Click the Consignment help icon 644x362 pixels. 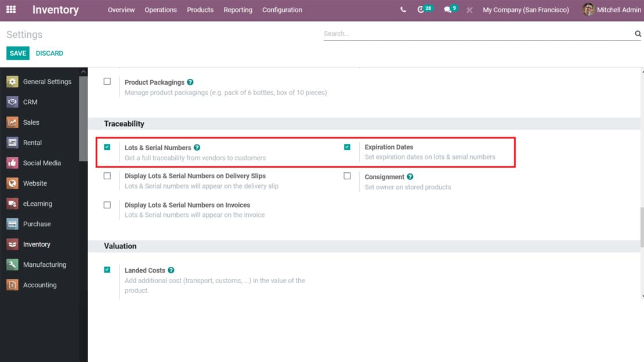[410, 177]
